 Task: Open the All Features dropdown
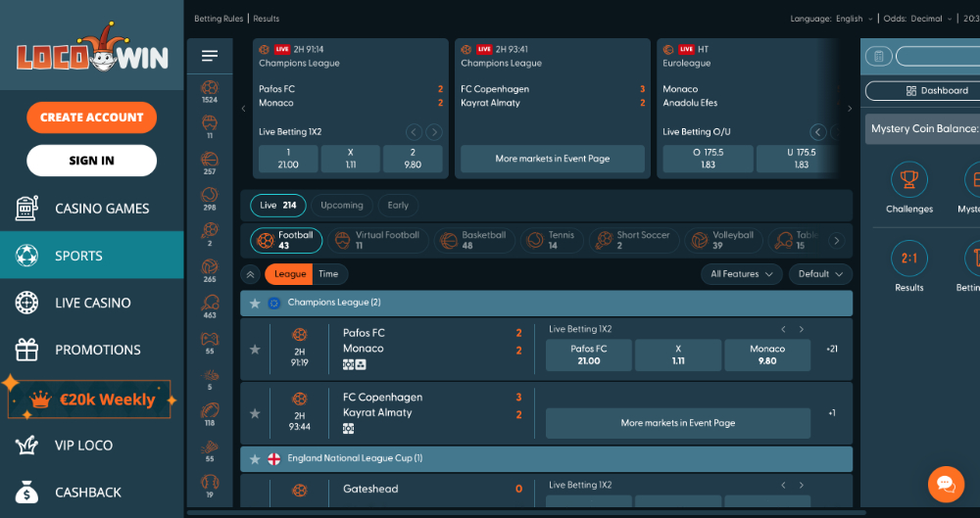point(741,274)
